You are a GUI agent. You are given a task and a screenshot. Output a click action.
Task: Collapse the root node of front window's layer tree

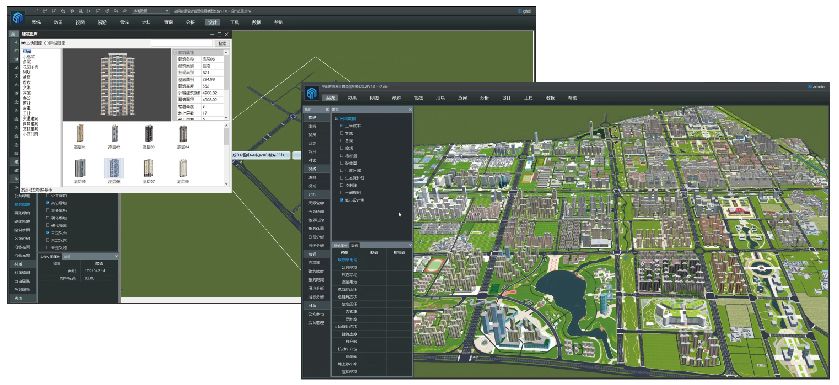336,119
